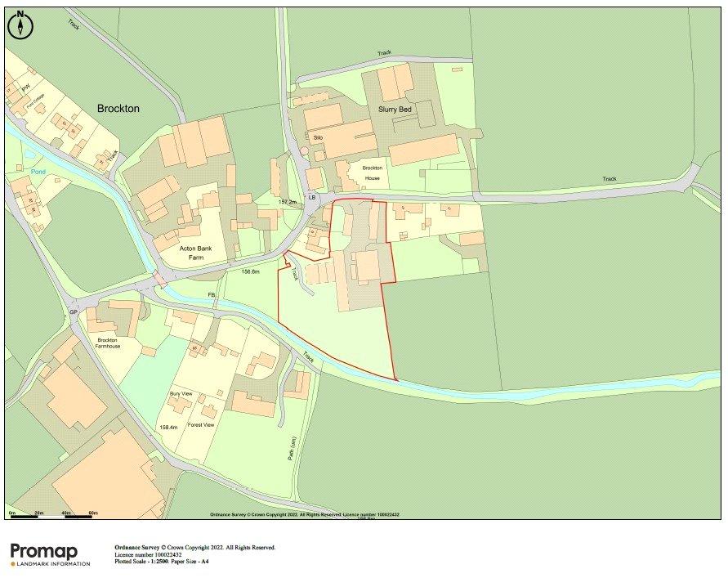Viewport: 728px width, 578px height.
Task: Click the LB letter box marker
Action: (311, 199)
